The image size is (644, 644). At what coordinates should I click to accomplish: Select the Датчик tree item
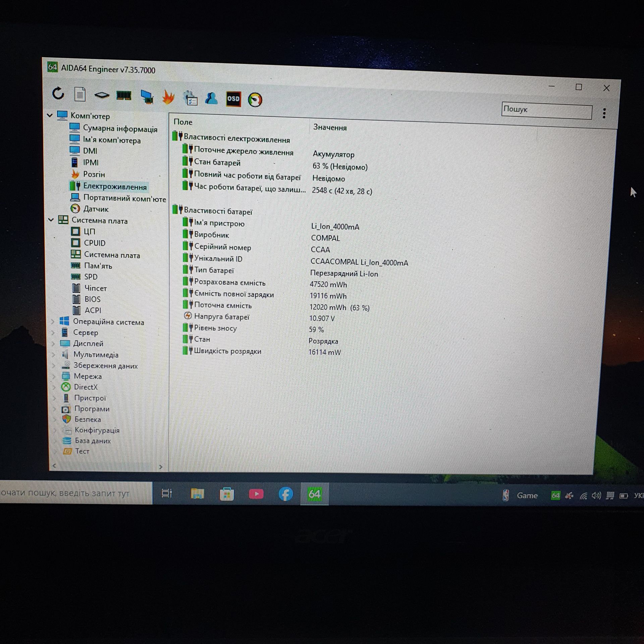(96, 209)
